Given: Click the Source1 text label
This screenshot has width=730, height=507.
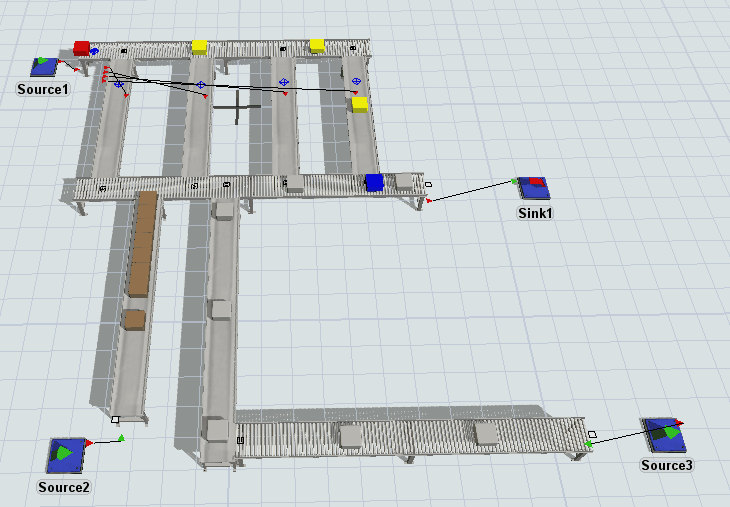Looking at the screenshot, I should [43, 89].
